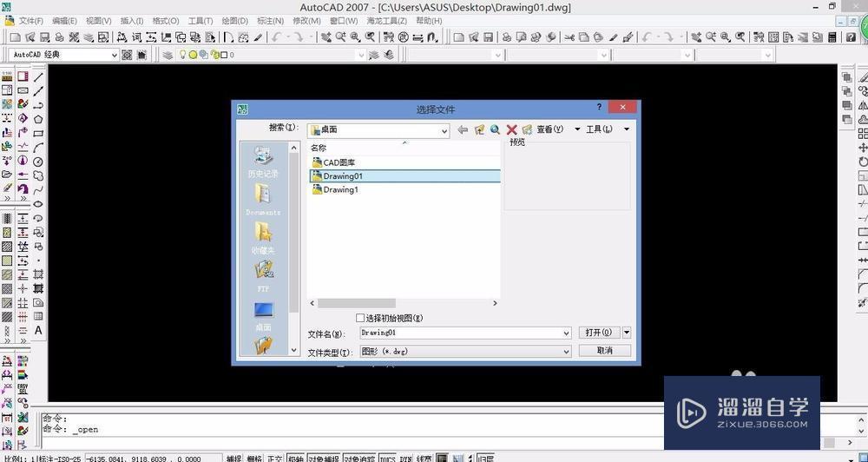Select the Multiline Text 'A' tool
The image size is (868, 462).
[38, 330]
